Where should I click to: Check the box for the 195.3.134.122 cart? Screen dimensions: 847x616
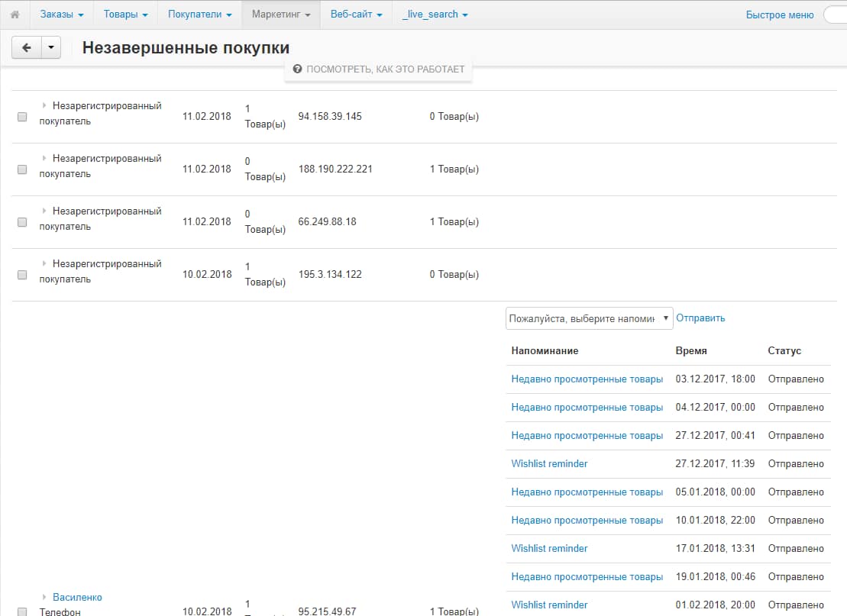coord(22,274)
